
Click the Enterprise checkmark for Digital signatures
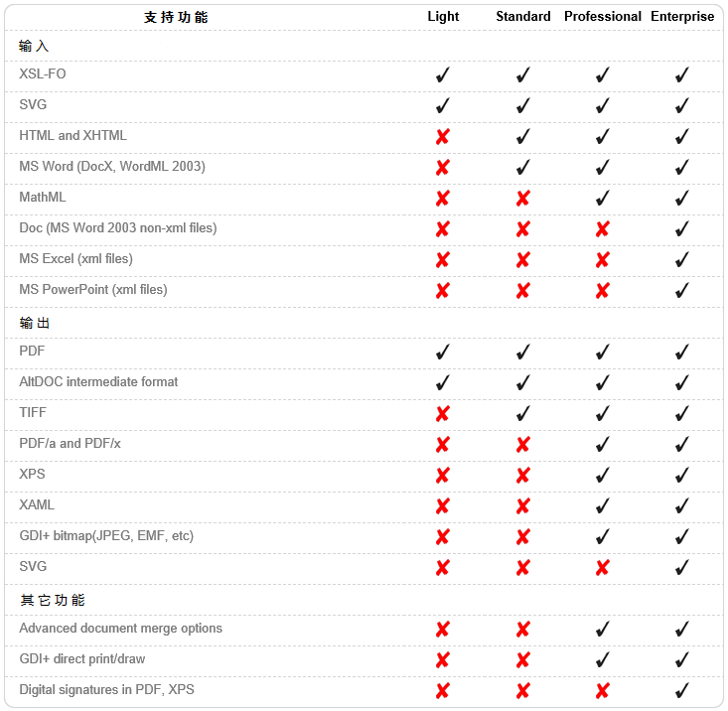click(682, 691)
